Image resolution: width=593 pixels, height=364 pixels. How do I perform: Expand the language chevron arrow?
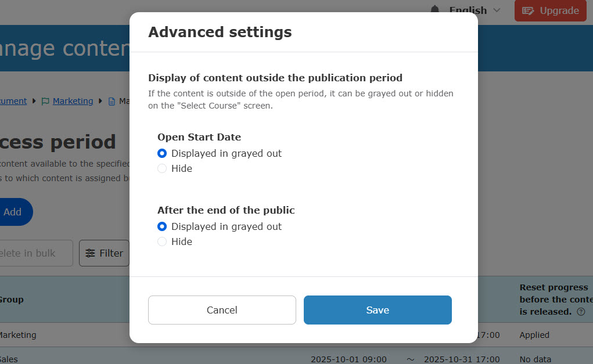coord(497,10)
